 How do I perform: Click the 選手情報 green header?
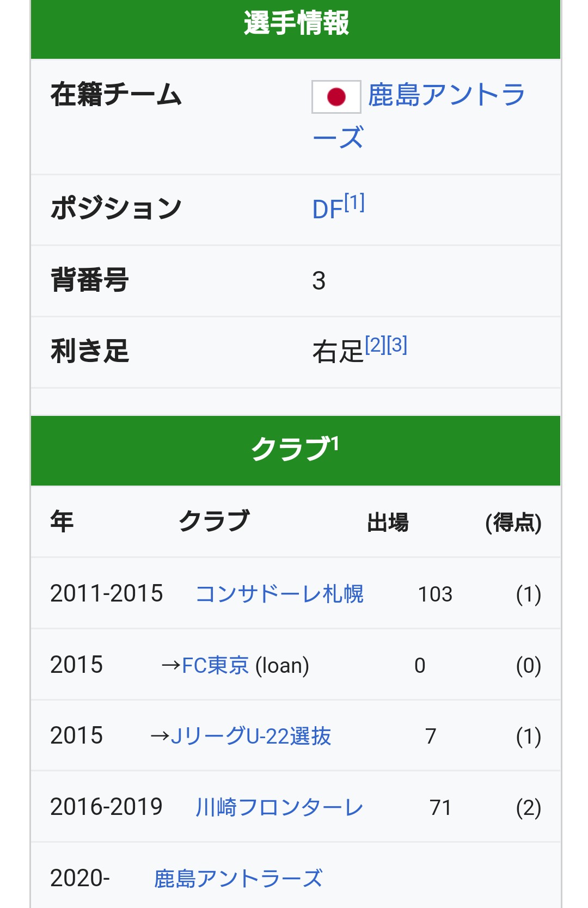tap(296, 24)
